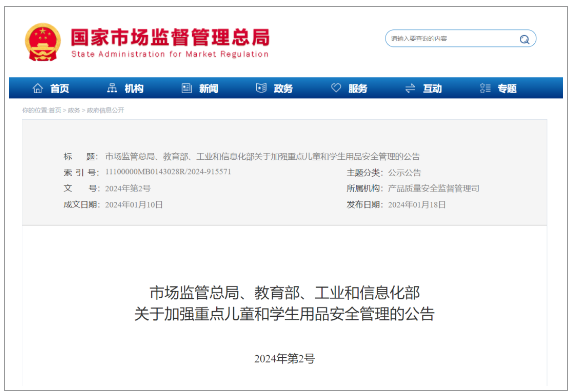Click the 政务 breadcrumb link
Screen dimensions: 572x392
tap(74, 110)
